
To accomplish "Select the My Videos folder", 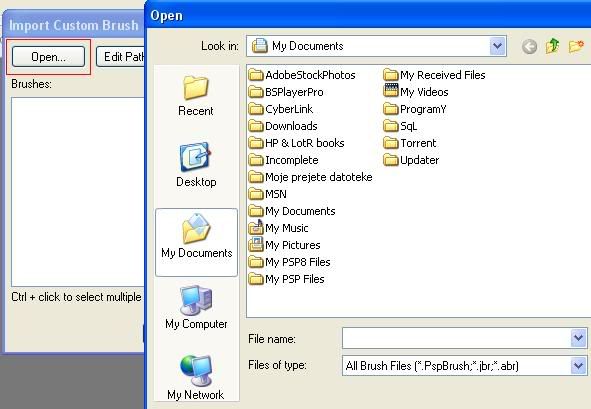I will pos(416,92).
